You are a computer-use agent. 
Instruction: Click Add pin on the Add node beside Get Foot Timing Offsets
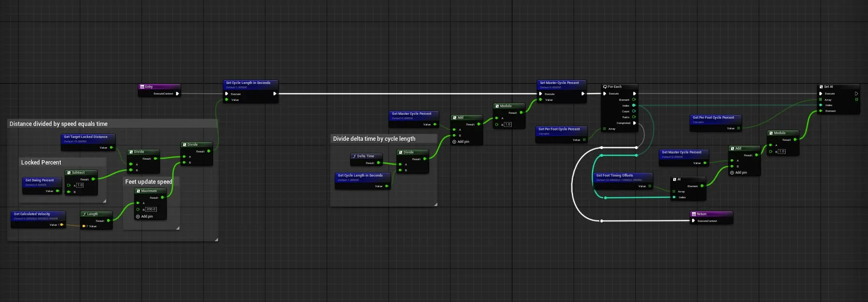coord(738,172)
